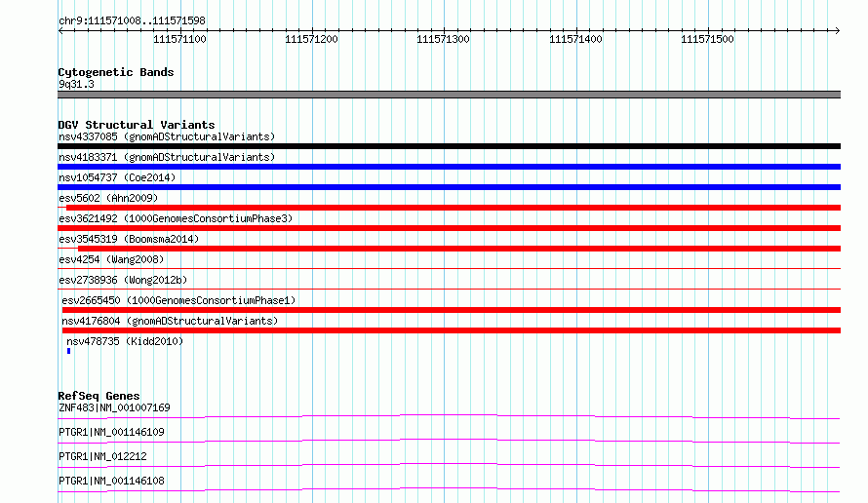The width and height of the screenshot is (868, 503).
Task: Click ruler tick label 111571500
Action: coord(707,39)
